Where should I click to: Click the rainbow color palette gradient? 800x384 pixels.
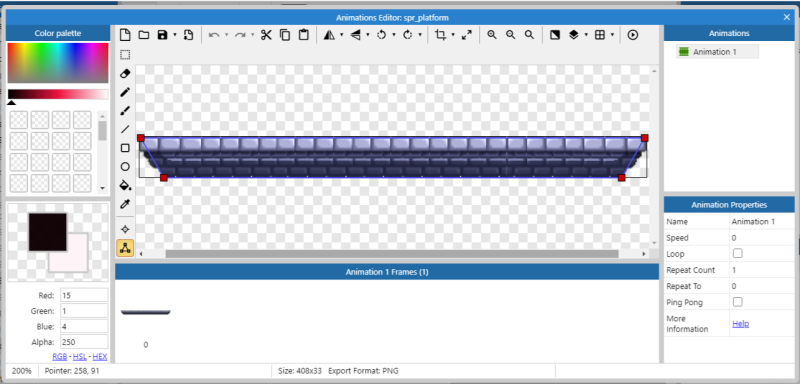click(58, 63)
